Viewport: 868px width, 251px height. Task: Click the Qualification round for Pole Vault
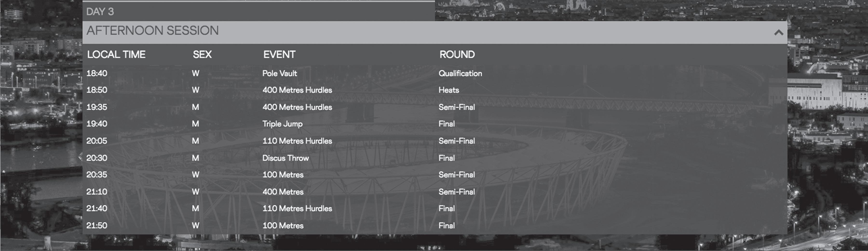pos(460,73)
